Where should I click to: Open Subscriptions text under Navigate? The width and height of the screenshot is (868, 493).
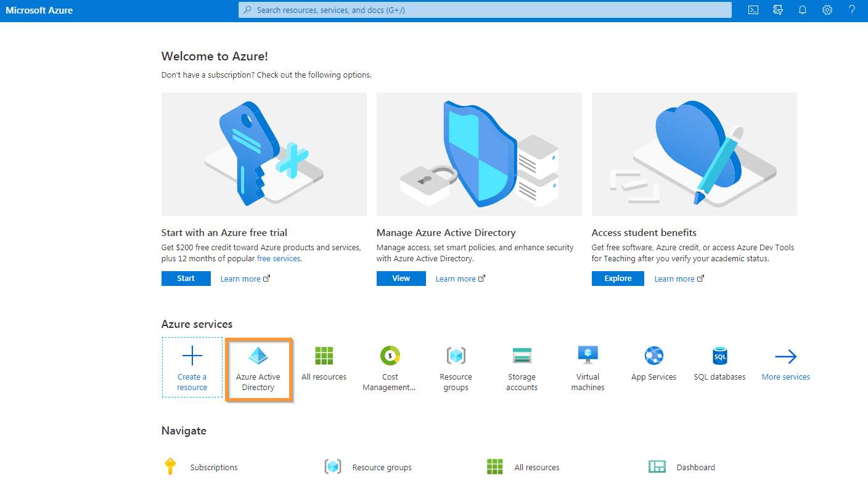click(x=214, y=468)
